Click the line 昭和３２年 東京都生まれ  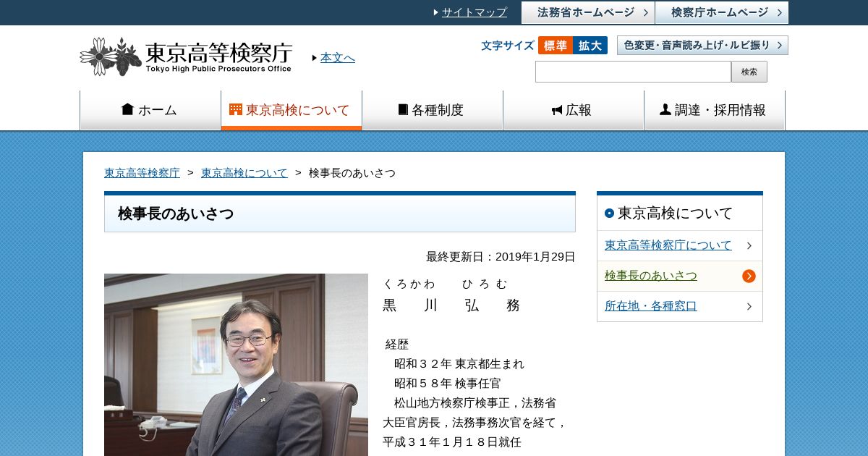tap(459, 364)
